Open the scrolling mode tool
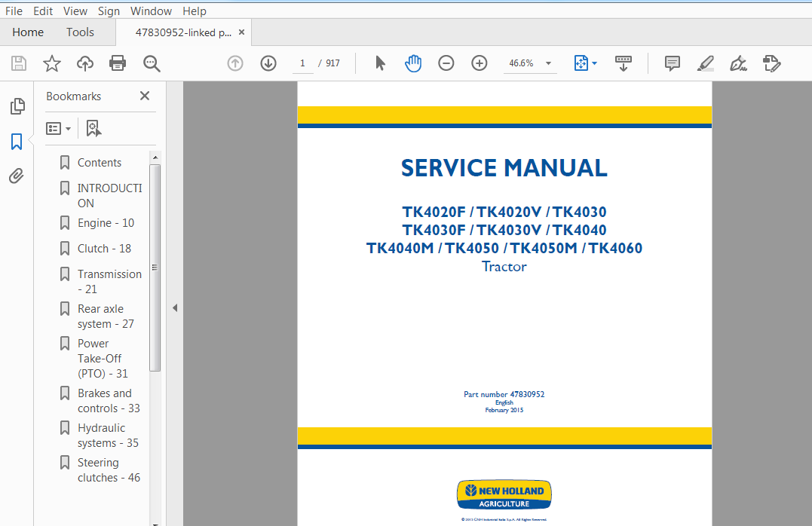The width and height of the screenshot is (812, 526). (623, 63)
